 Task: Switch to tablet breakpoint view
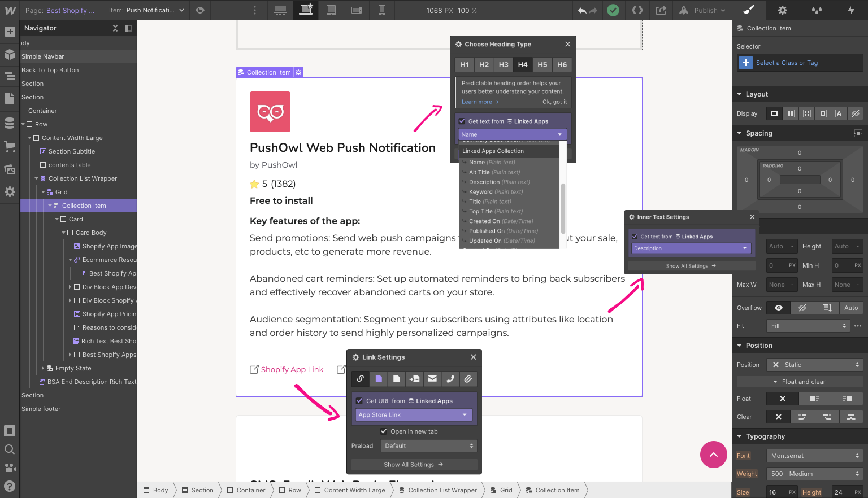click(331, 10)
